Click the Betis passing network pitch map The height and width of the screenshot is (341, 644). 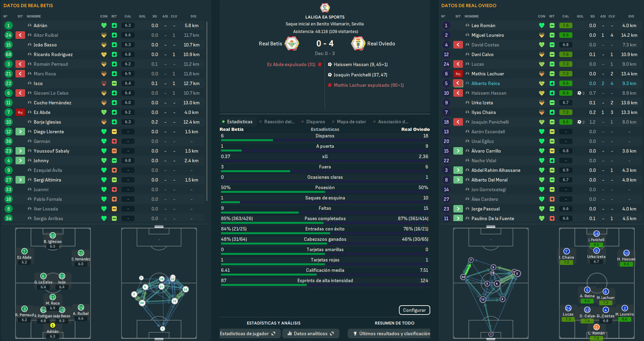coord(159,283)
